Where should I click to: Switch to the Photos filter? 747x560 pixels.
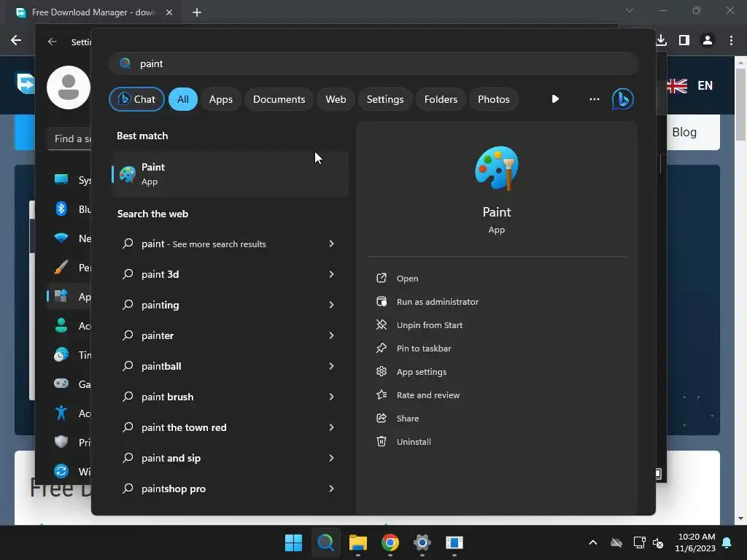click(x=494, y=99)
